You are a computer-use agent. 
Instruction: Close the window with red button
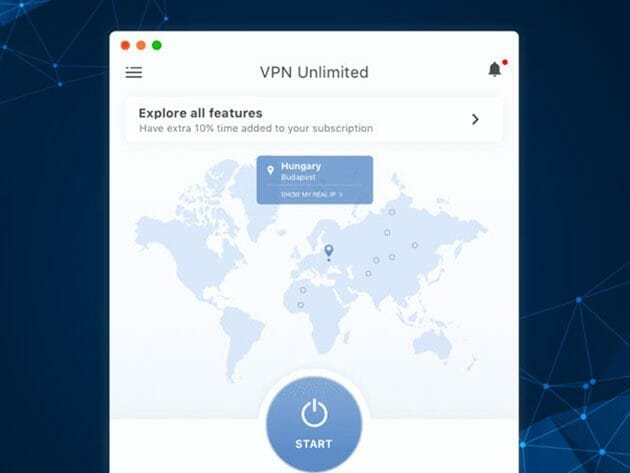pyautogui.click(x=125, y=45)
